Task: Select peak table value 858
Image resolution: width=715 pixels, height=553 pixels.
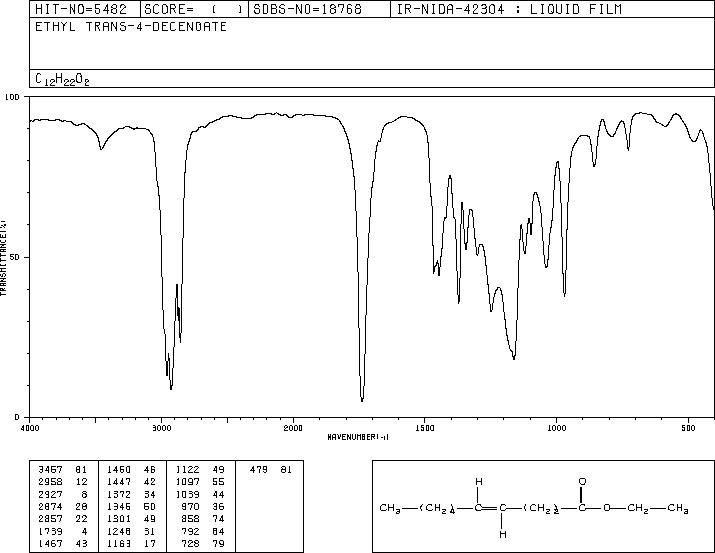Action: (x=191, y=519)
